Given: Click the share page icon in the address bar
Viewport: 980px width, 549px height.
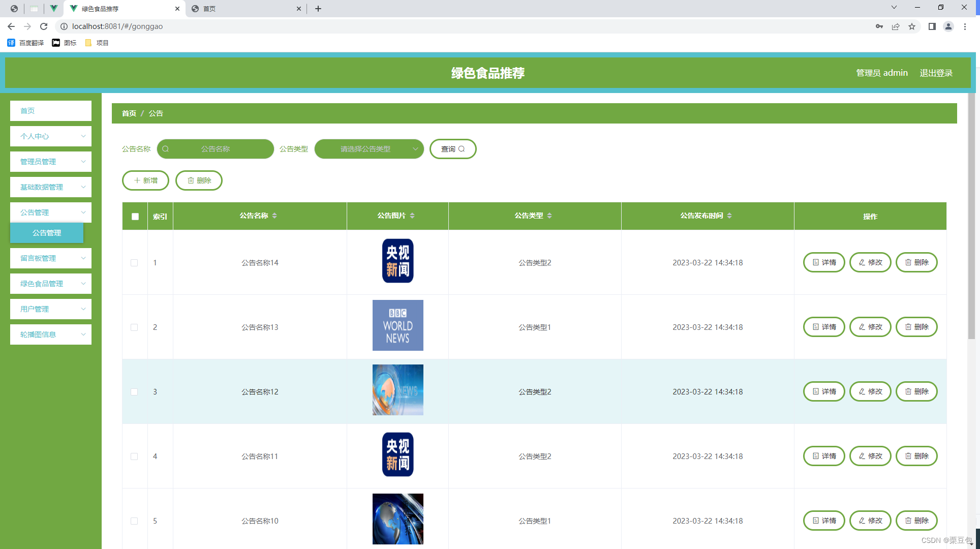Looking at the screenshot, I should 896,26.
